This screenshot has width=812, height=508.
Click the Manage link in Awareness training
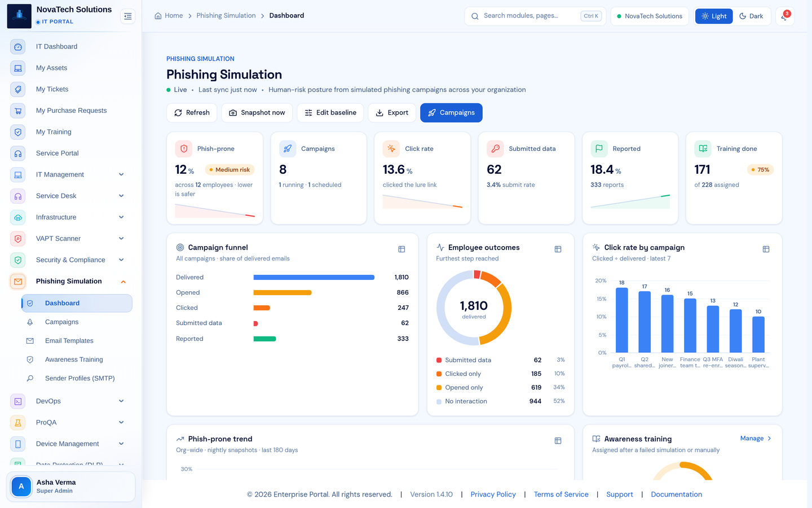pos(756,439)
